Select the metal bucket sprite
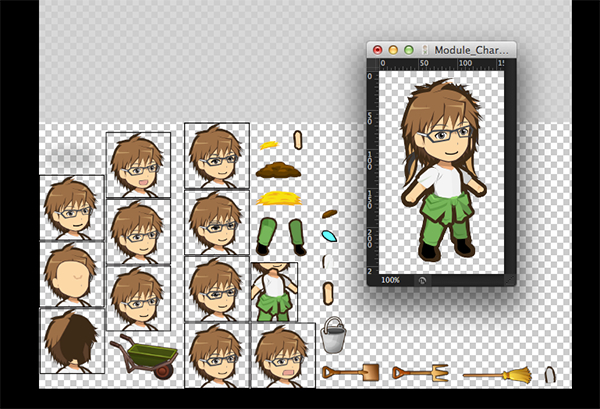 pyautogui.click(x=334, y=336)
